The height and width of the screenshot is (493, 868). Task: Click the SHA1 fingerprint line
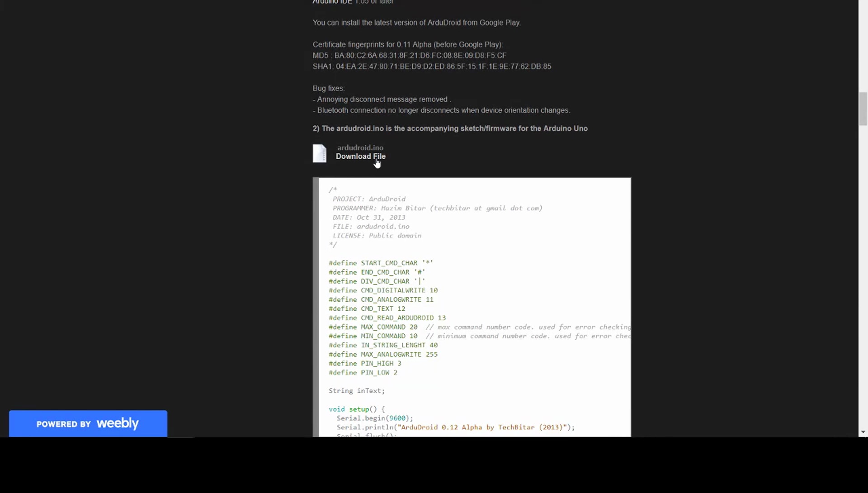432,66
